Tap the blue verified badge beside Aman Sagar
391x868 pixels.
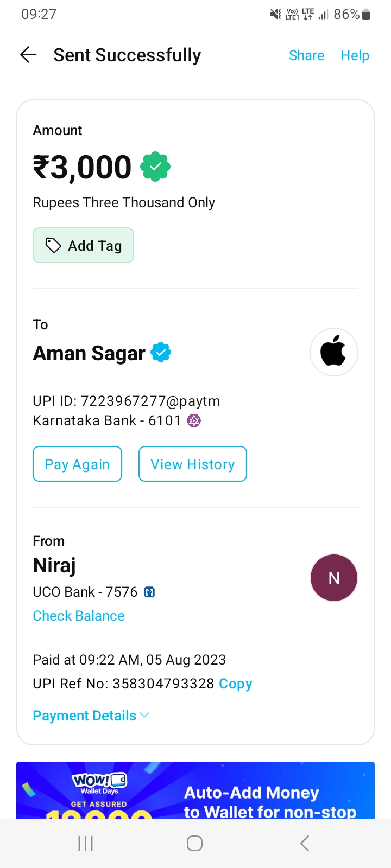coord(161,353)
